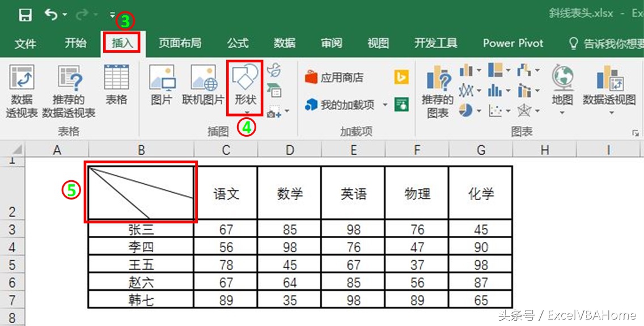Open the 形状 shapes gallery

point(245,87)
